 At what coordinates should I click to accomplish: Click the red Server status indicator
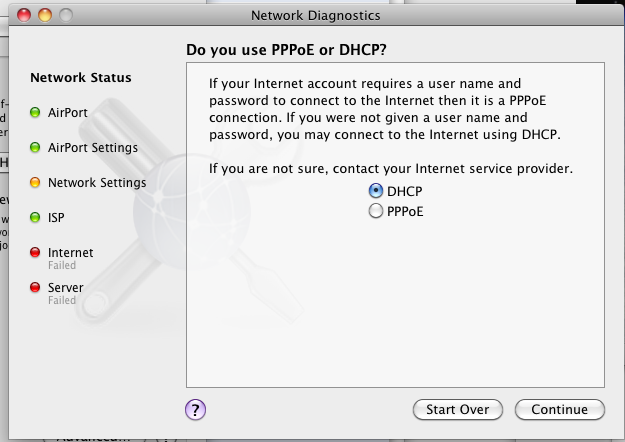coord(35,288)
